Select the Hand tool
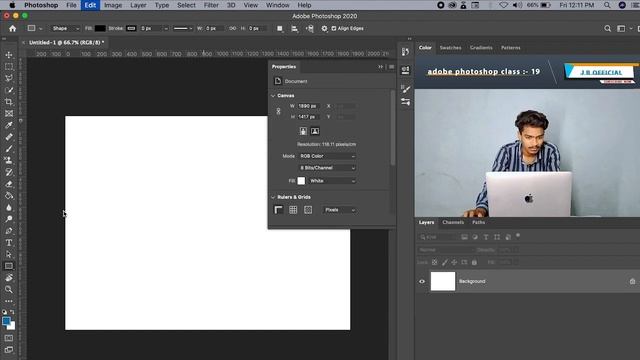 9,278
